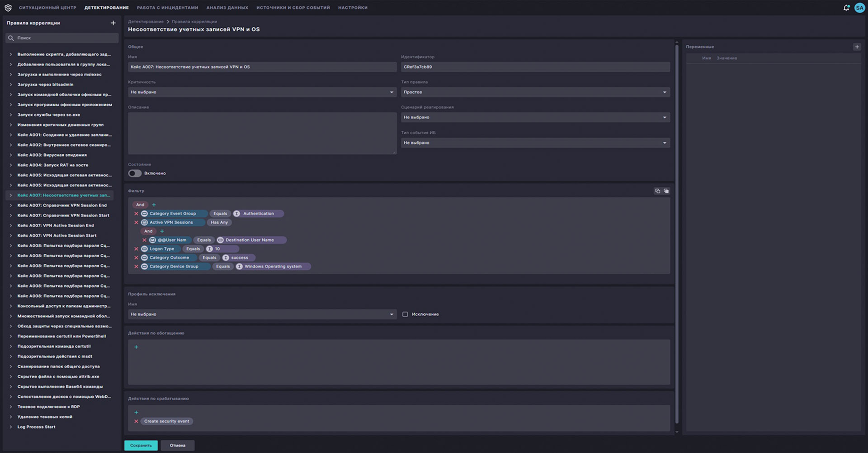The width and height of the screenshot is (868, 453).
Task: Remove the Category Event Group filter condition
Action: [x=136, y=214]
